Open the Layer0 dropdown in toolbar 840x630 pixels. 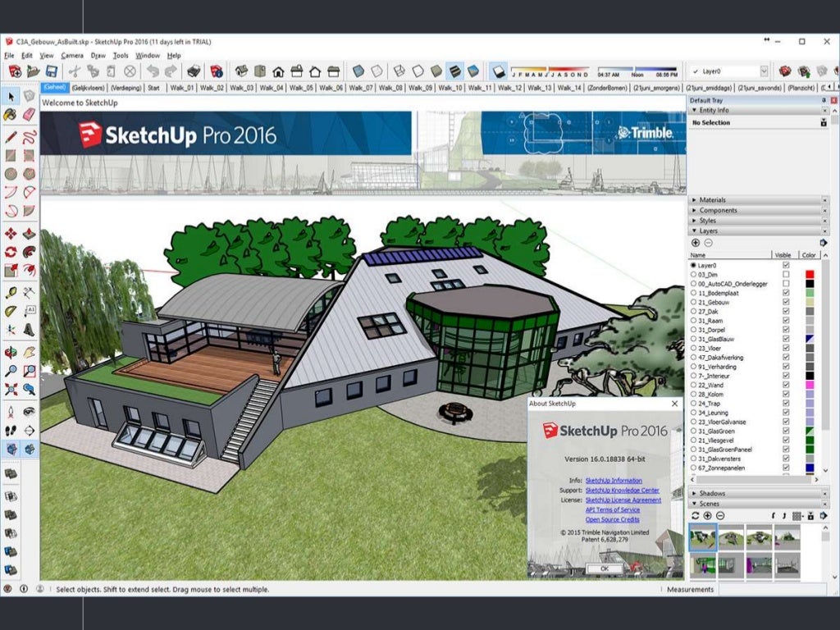pos(764,71)
